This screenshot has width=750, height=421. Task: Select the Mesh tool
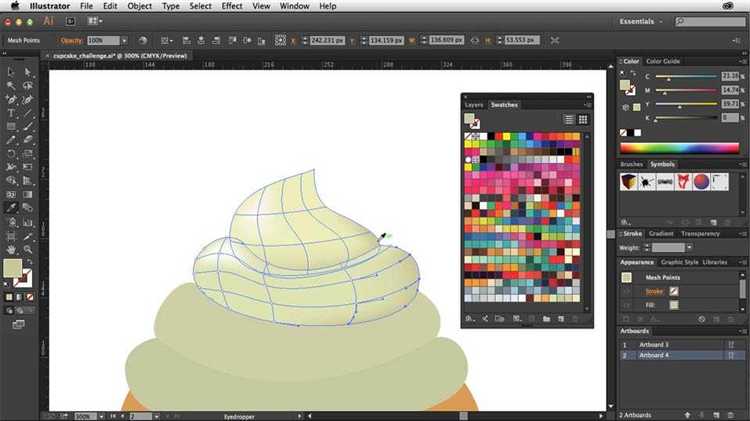pos(11,195)
